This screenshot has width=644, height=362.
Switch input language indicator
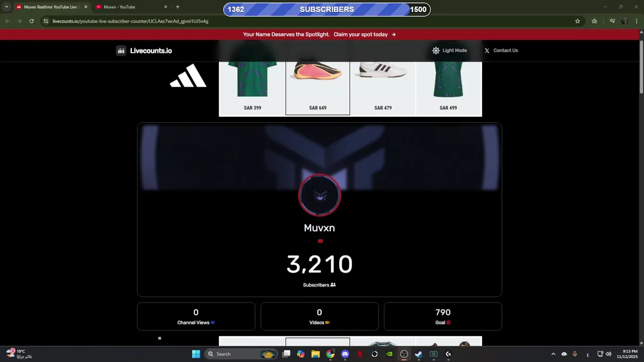(x=588, y=354)
